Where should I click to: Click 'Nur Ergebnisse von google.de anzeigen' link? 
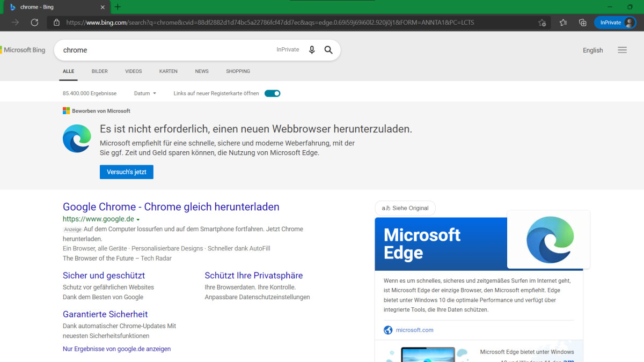[x=116, y=349]
